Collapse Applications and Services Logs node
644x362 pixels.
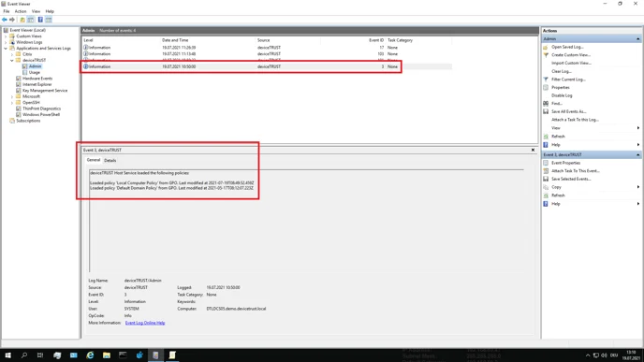[6, 49]
